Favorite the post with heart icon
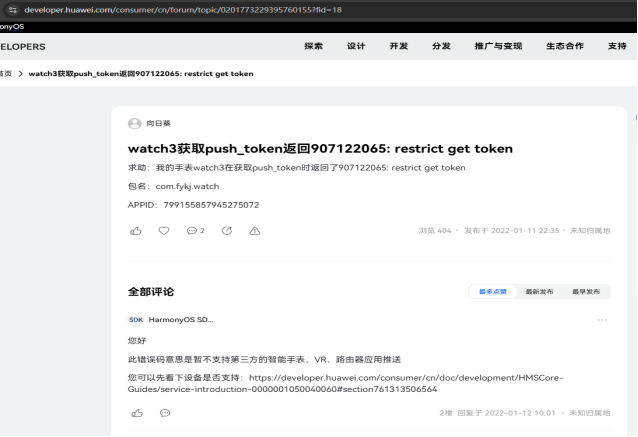This screenshot has height=437, width=638. click(164, 231)
